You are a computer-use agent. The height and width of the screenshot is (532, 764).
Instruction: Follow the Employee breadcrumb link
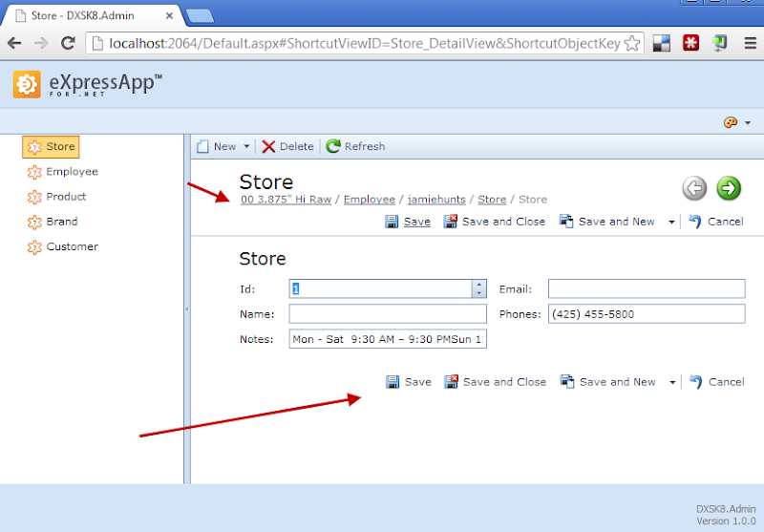tap(370, 200)
